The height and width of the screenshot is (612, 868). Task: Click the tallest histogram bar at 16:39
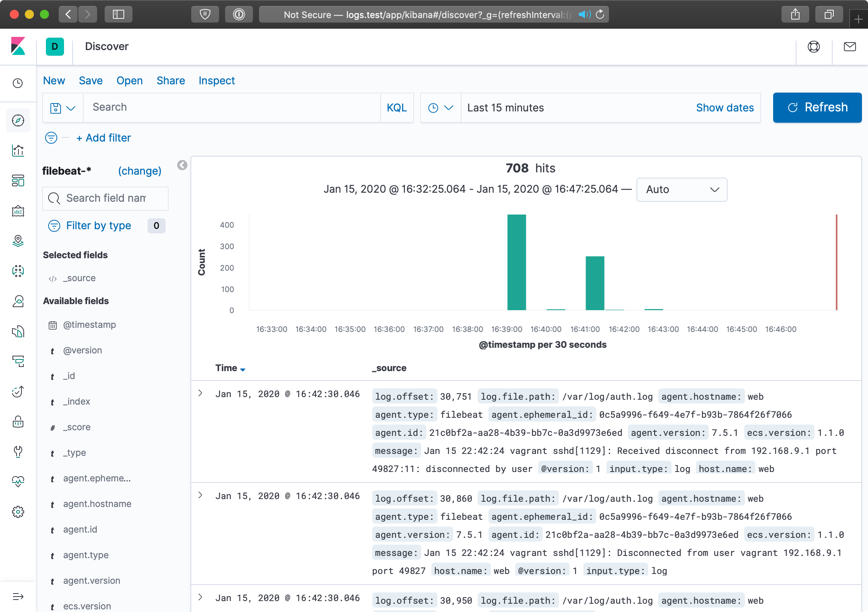pyautogui.click(x=516, y=262)
